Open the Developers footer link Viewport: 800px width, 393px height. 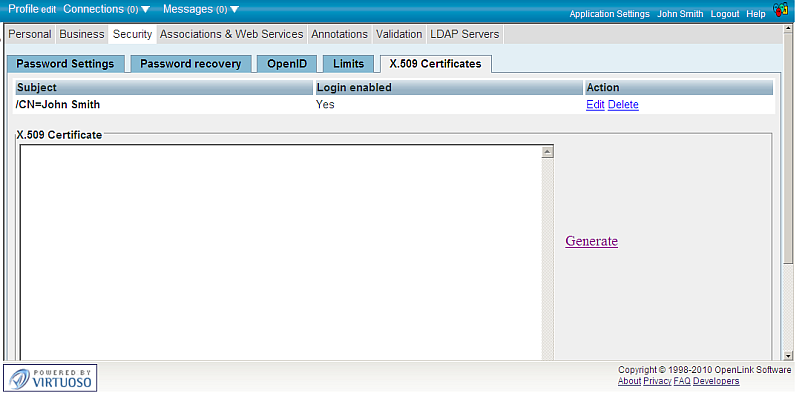tap(716, 381)
